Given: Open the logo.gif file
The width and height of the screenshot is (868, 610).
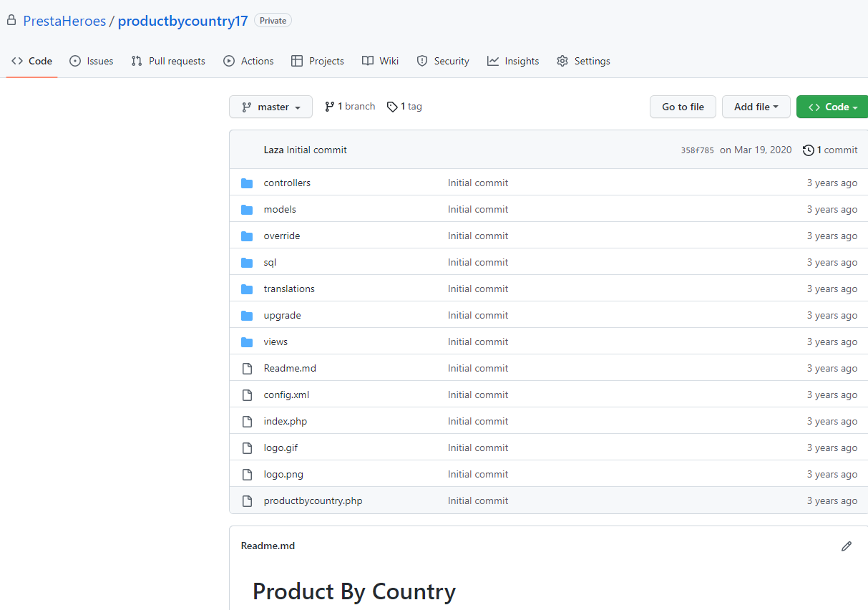Looking at the screenshot, I should 281,448.
